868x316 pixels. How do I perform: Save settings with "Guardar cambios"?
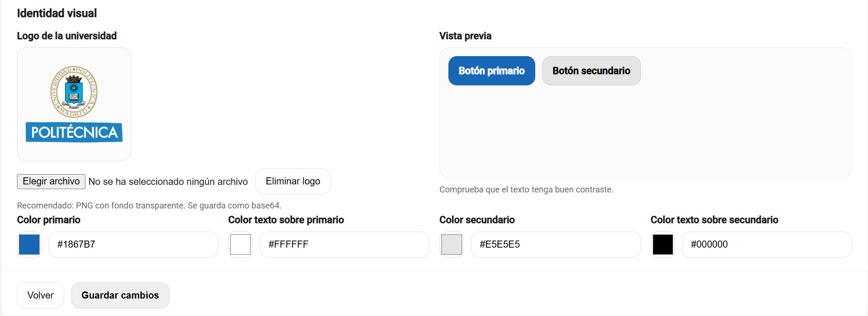120,296
